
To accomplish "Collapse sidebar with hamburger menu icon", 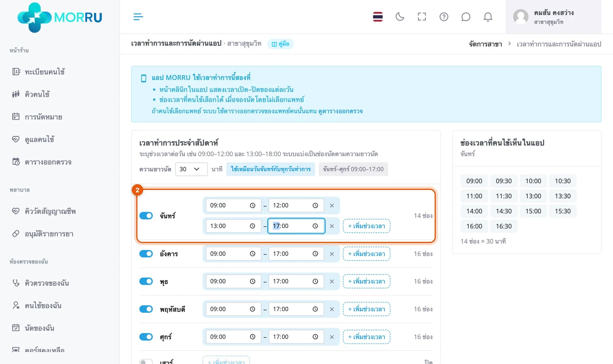I will pos(138,17).
